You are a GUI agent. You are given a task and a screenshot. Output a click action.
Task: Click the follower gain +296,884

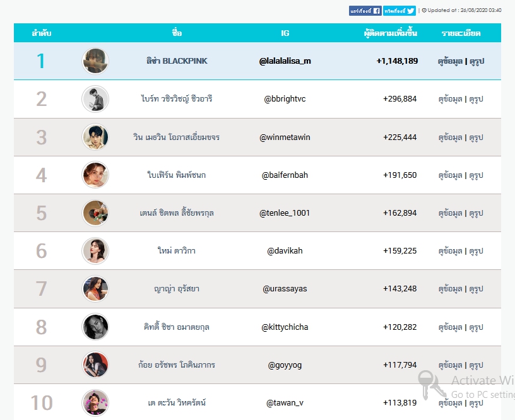pyautogui.click(x=400, y=99)
